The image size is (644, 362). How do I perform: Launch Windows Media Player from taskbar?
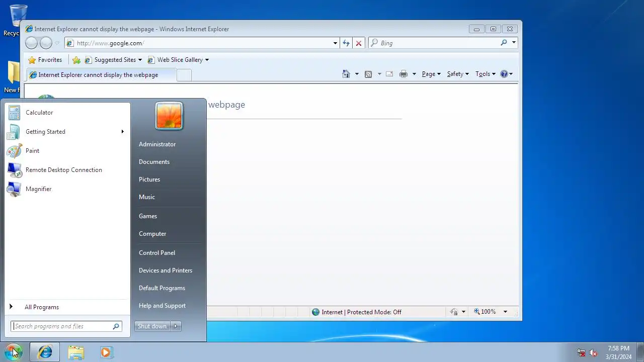point(106,352)
